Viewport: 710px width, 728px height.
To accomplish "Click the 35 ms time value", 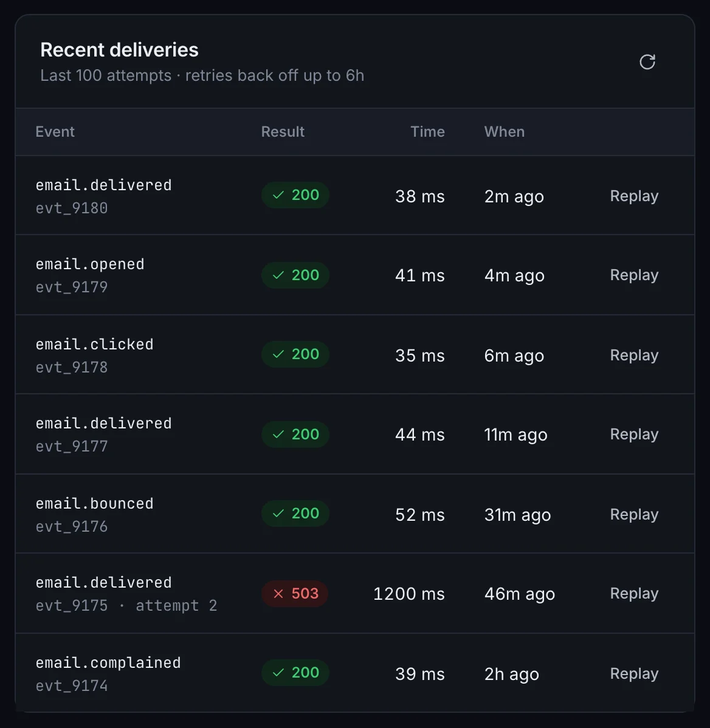I will 420,355.
